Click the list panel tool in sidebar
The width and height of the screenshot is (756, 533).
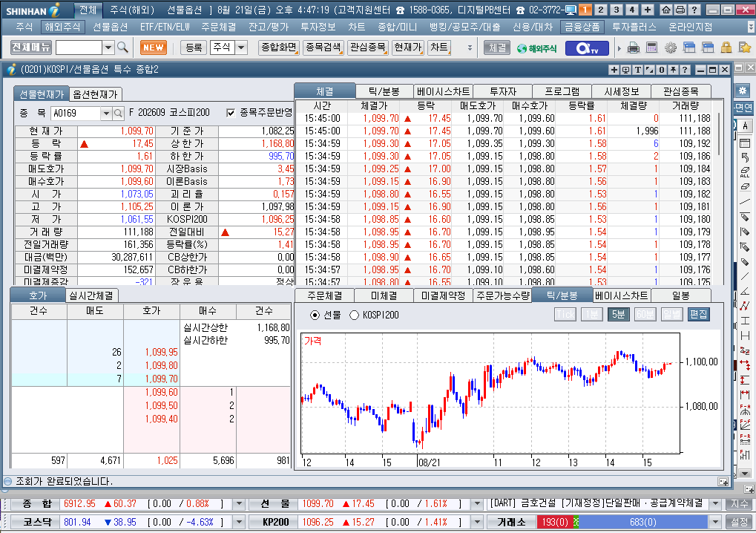coord(745,143)
